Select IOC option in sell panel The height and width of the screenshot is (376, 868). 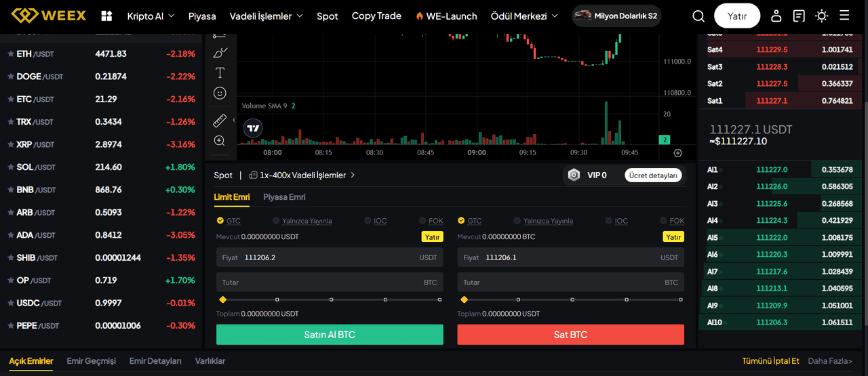pos(617,221)
